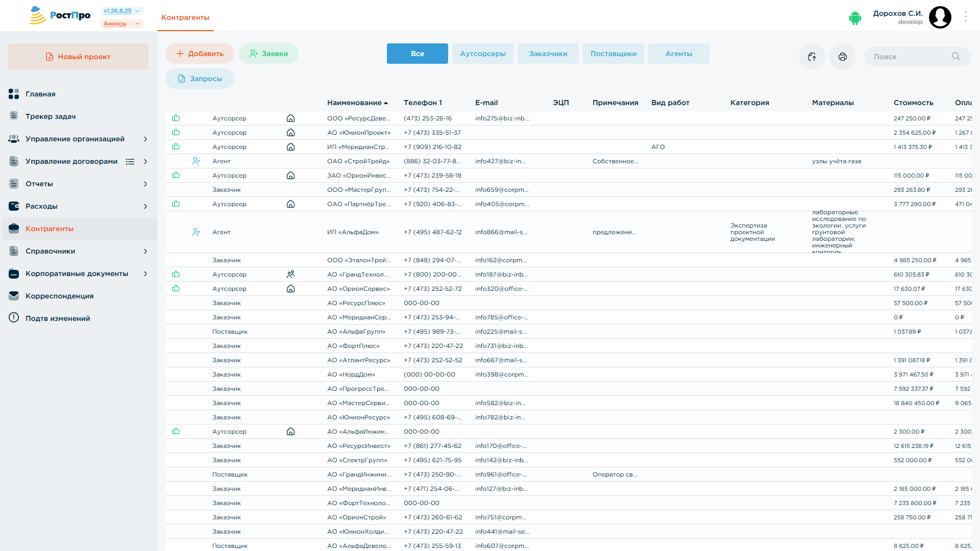Open the Android app icon in header
980x551 pixels.
[855, 18]
